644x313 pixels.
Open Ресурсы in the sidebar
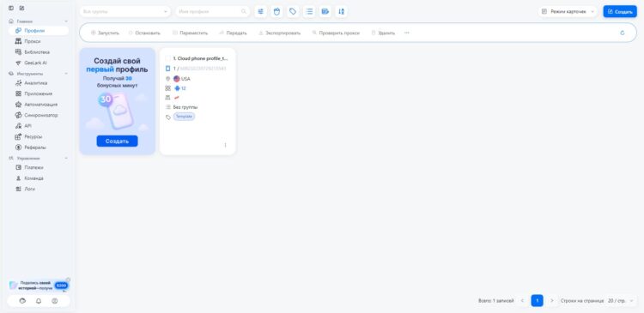click(x=38, y=136)
